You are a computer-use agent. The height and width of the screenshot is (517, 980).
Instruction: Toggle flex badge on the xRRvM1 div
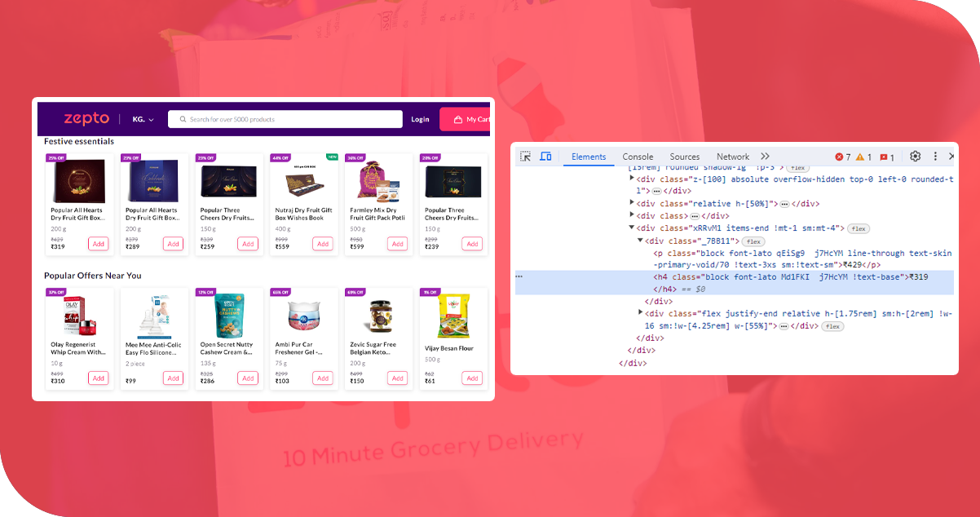tap(859, 228)
